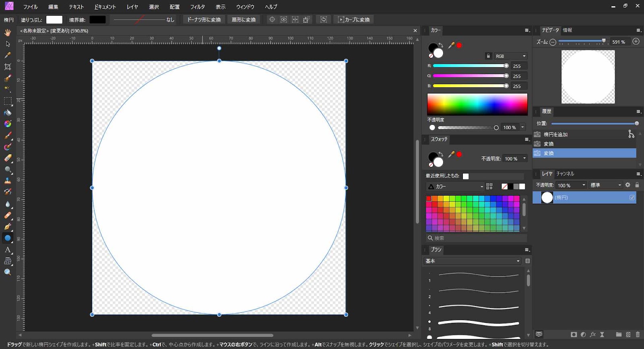
Task: Toggle the layer lock icon in Layers panel
Action: tap(637, 185)
